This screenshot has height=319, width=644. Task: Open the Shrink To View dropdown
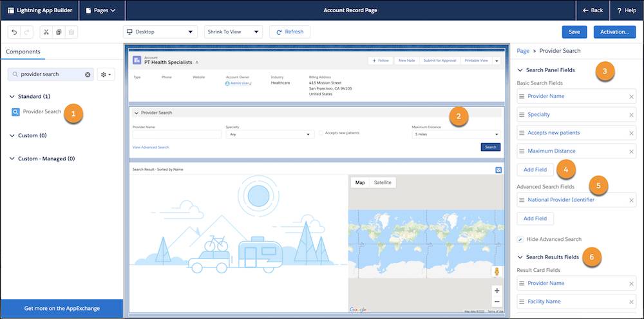[x=233, y=32]
